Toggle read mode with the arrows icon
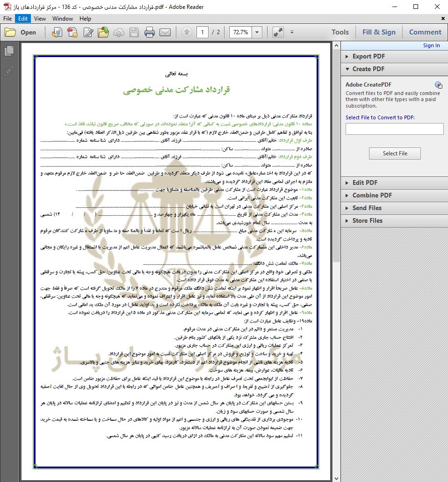448x482 pixels. click(x=278, y=32)
